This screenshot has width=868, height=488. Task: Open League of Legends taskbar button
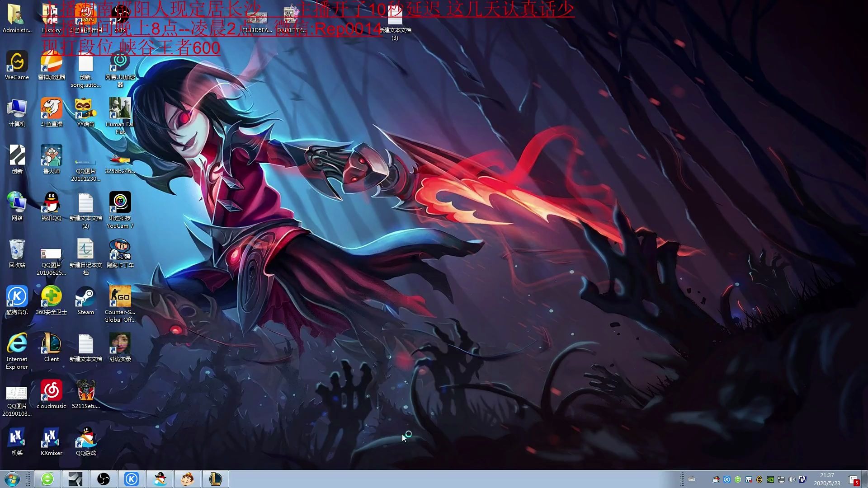coord(216,479)
